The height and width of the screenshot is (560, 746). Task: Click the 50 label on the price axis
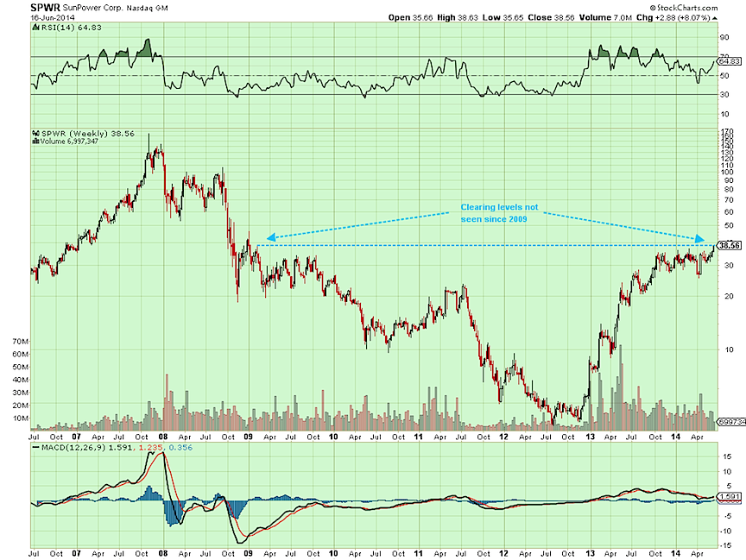pyautogui.click(x=729, y=226)
